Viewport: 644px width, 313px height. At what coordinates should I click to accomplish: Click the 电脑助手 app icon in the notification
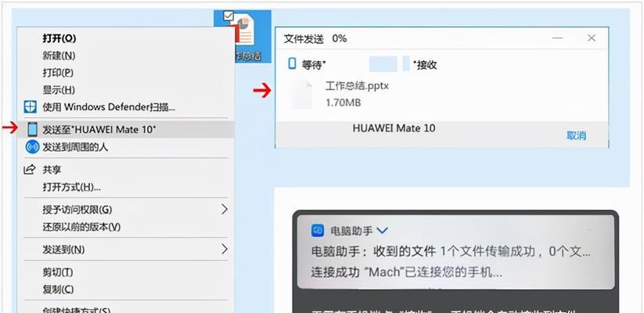click(318, 231)
